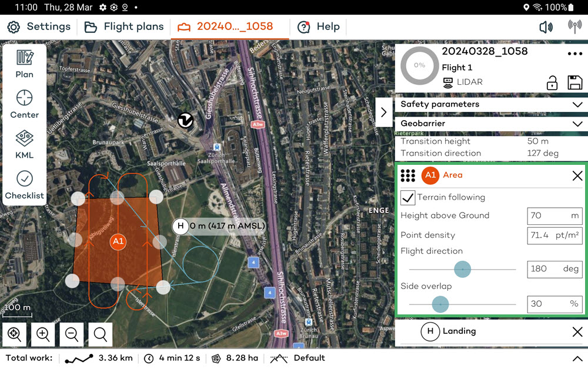Toggle the Terrain following checkbox
Image resolution: width=588 pixels, height=368 pixels.
pyautogui.click(x=408, y=198)
